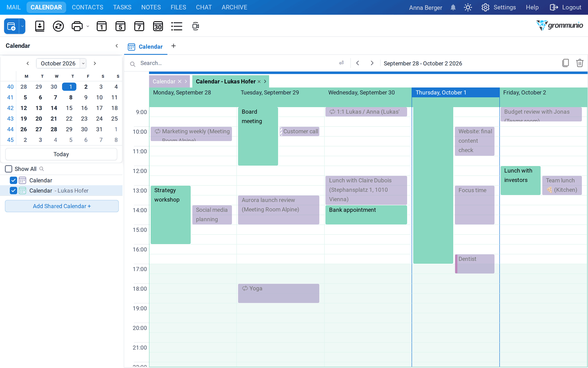Close the Calendar - Lukas Hofer overlay tab

tap(259, 81)
